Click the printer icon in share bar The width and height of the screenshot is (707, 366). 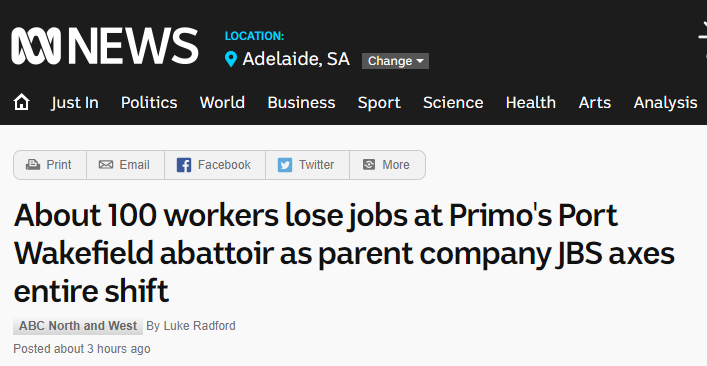[32, 165]
